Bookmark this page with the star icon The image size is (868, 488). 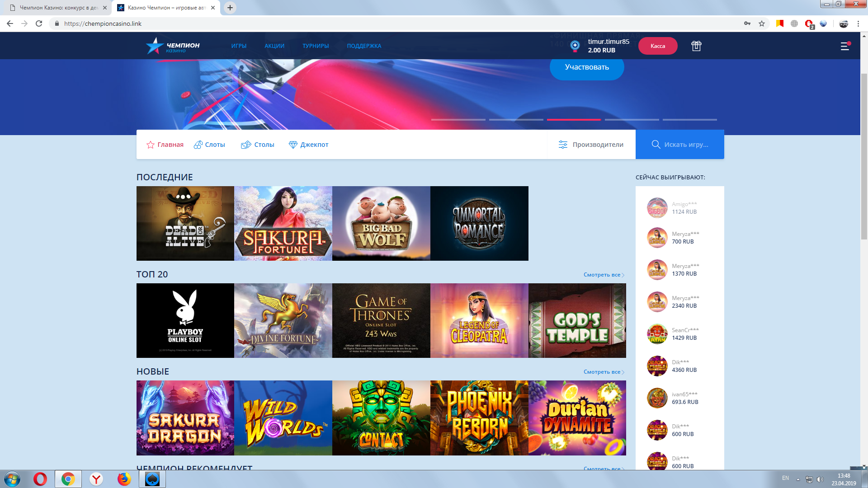click(762, 23)
